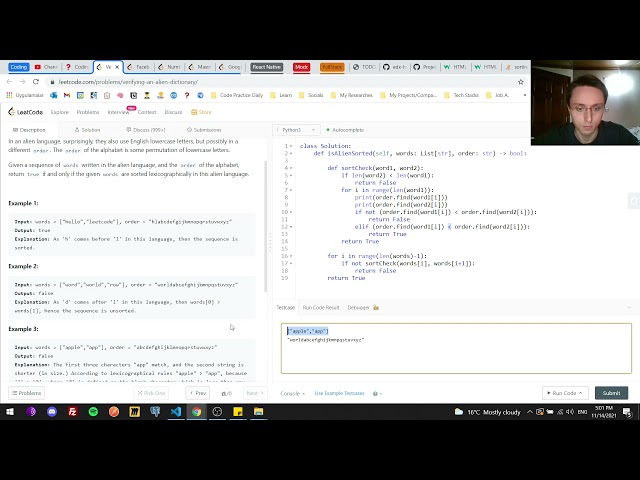This screenshot has height=480, width=640.
Task: Open the Learn bookmark folder
Action: (281, 95)
